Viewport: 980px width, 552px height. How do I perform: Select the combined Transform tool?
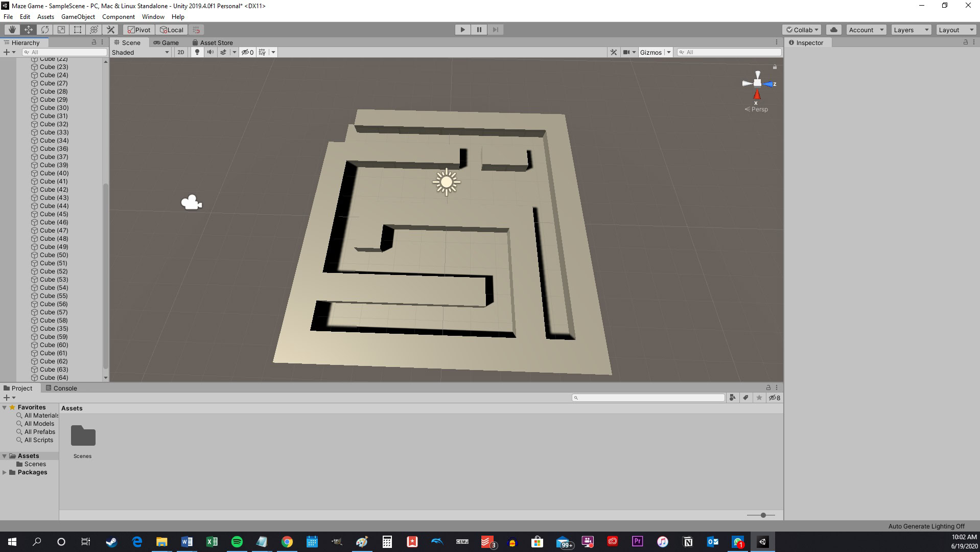click(94, 29)
